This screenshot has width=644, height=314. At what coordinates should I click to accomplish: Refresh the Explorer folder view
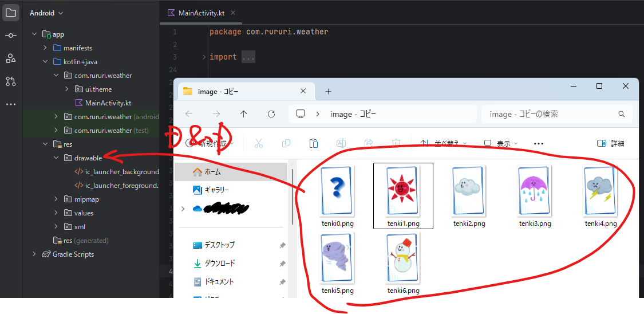(271, 114)
